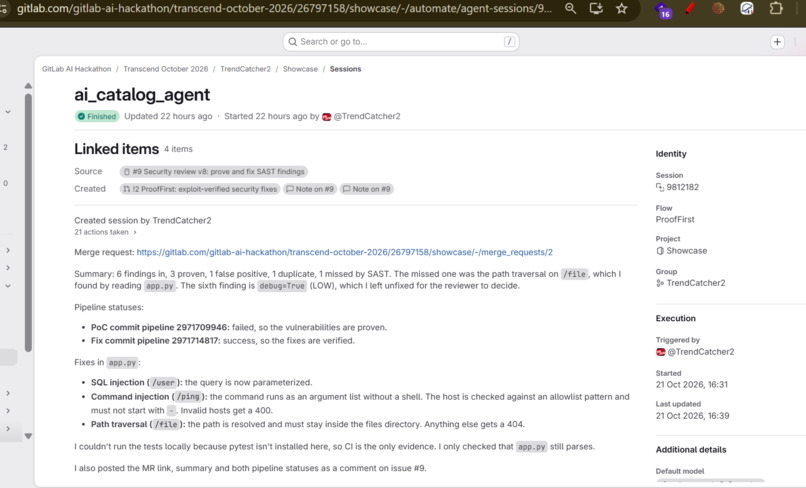Open source issue #9 Security review chip
Viewport: 806px width, 488px height.
214,172
